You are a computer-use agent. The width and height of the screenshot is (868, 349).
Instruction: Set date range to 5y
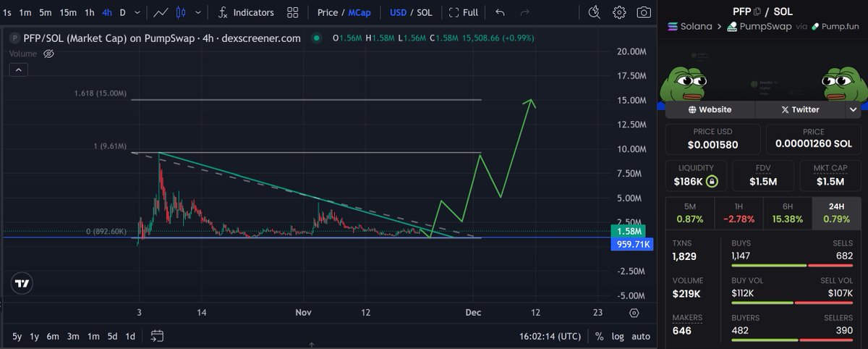[17, 336]
